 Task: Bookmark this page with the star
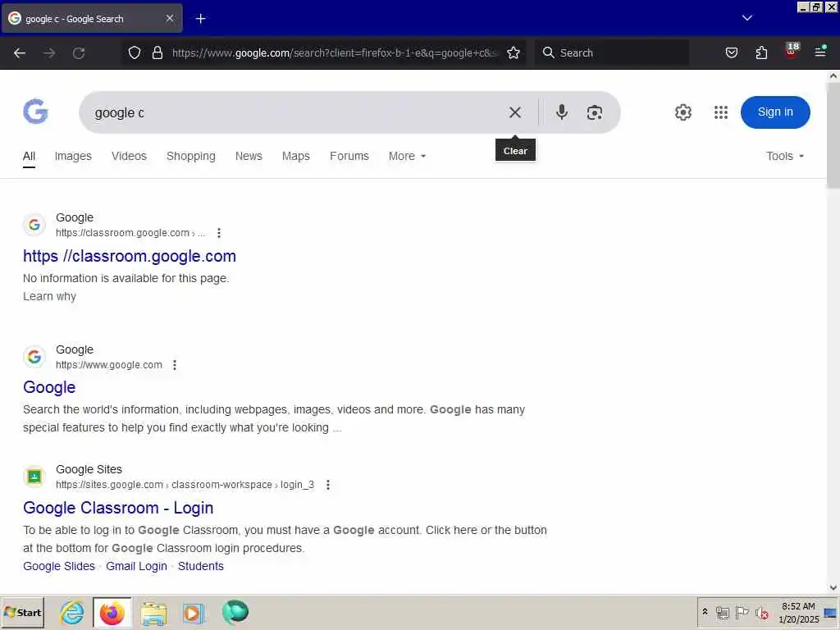[x=514, y=52]
